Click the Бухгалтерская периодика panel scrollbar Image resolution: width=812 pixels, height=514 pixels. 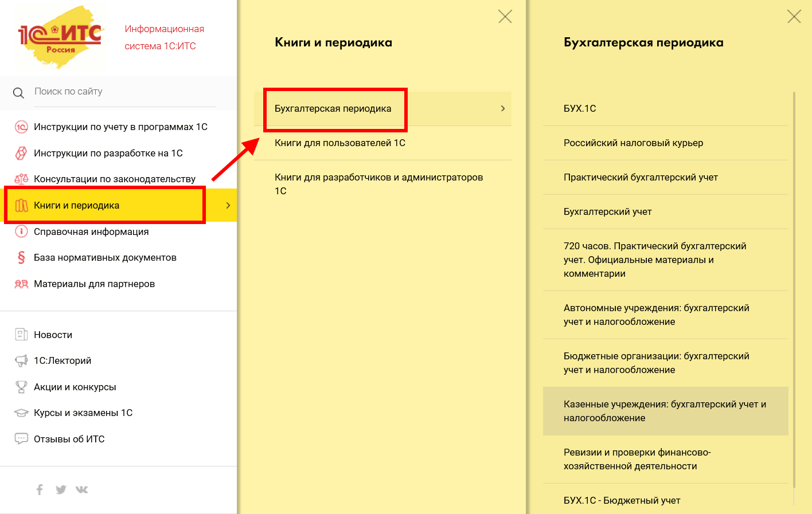tap(794, 289)
